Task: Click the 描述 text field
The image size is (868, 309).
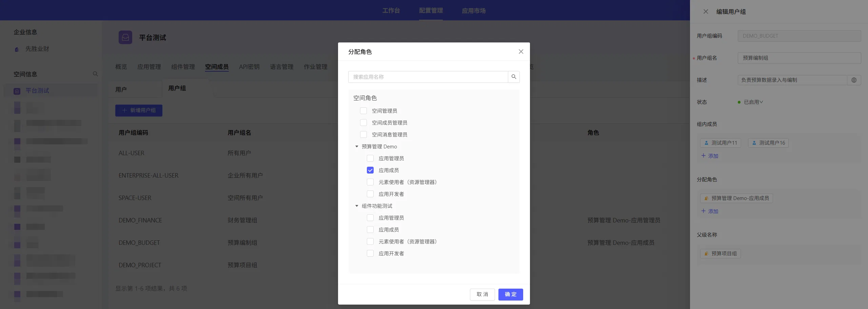Action: tap(792, 80)
